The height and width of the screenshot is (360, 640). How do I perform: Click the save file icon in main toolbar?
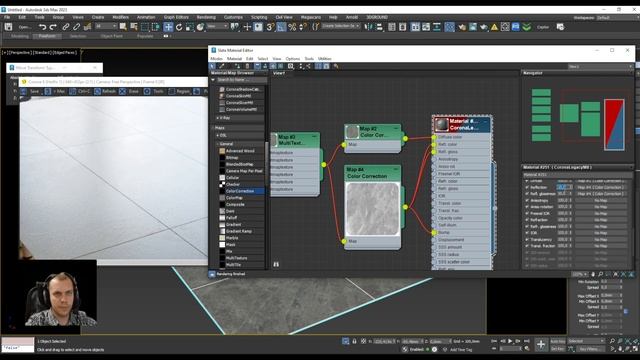coord(8,27)
